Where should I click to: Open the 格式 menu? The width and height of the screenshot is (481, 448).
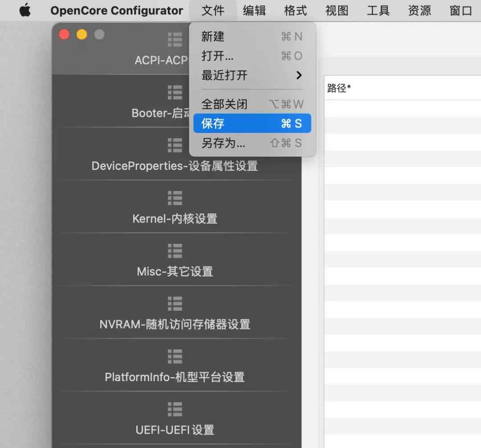[x=295, y=11]
